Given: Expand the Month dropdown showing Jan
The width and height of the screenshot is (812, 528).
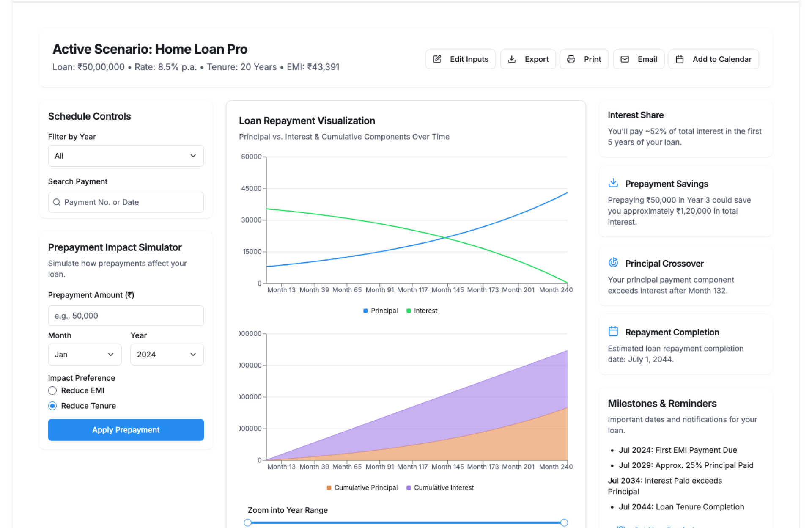Looking at the screenshot, I should [x=85, y=355].
